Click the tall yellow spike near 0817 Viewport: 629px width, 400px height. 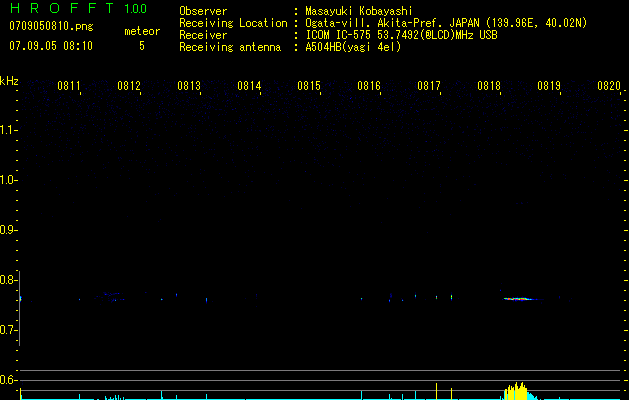436,391
